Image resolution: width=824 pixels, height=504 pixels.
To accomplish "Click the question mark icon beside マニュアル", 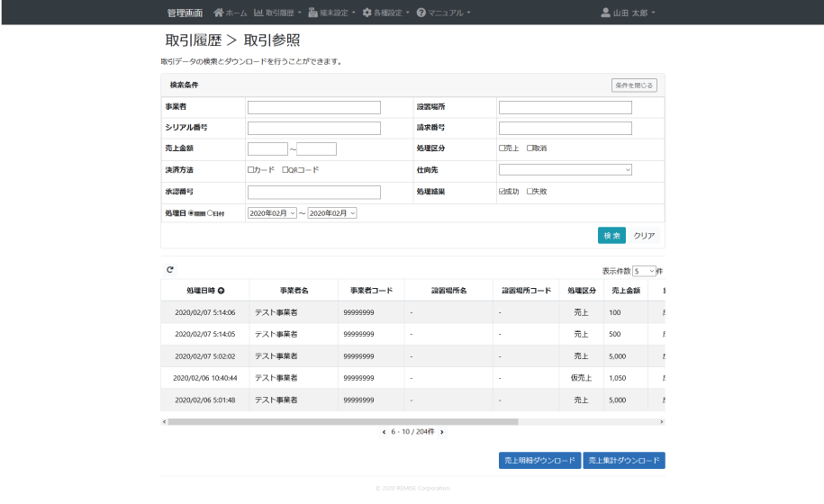I will pos(421,12).
